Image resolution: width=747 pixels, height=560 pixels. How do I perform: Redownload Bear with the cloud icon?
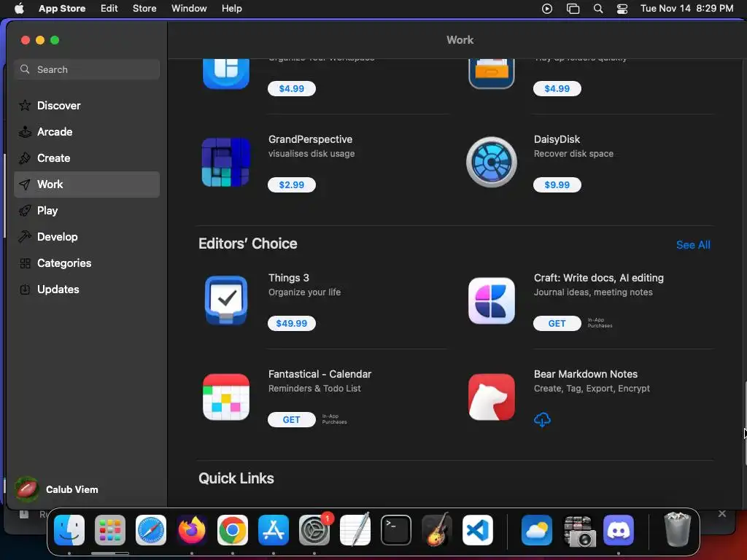tap(542, 419)
